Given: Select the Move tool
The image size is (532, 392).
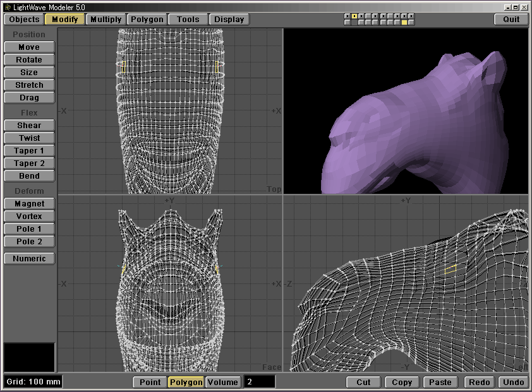Looking at the screenshot, I should (x=29, y=47).
